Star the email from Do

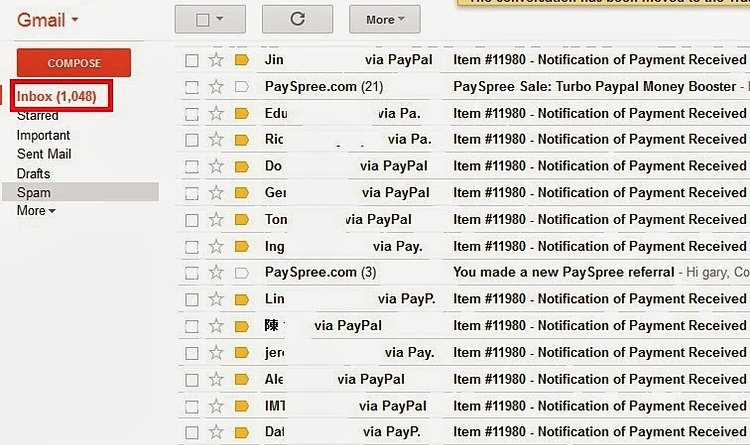tap(216, 167)
